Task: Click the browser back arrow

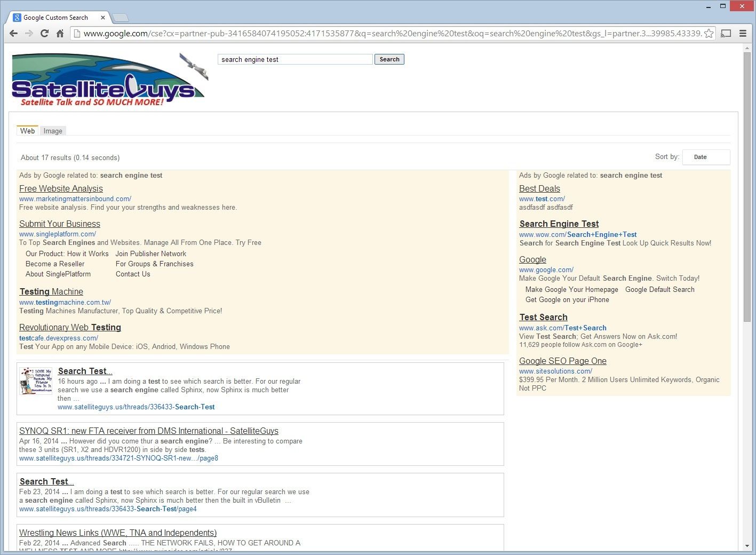Action: [14, 33]
